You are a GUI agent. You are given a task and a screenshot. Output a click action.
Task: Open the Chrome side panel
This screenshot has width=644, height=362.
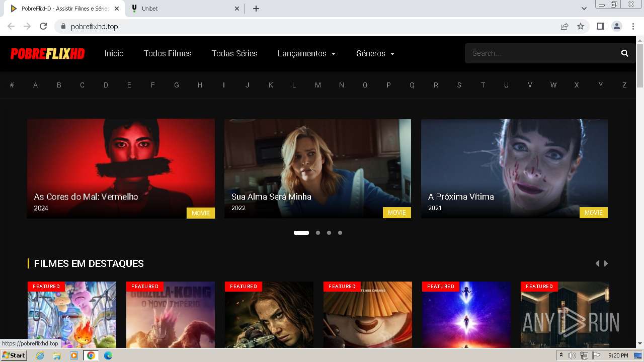pyautogui.click(x=600, y=26)
